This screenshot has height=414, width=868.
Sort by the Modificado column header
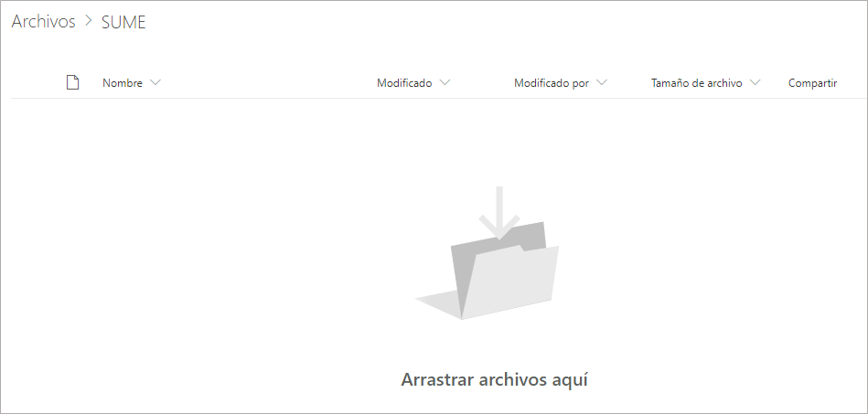pos(404,83)
